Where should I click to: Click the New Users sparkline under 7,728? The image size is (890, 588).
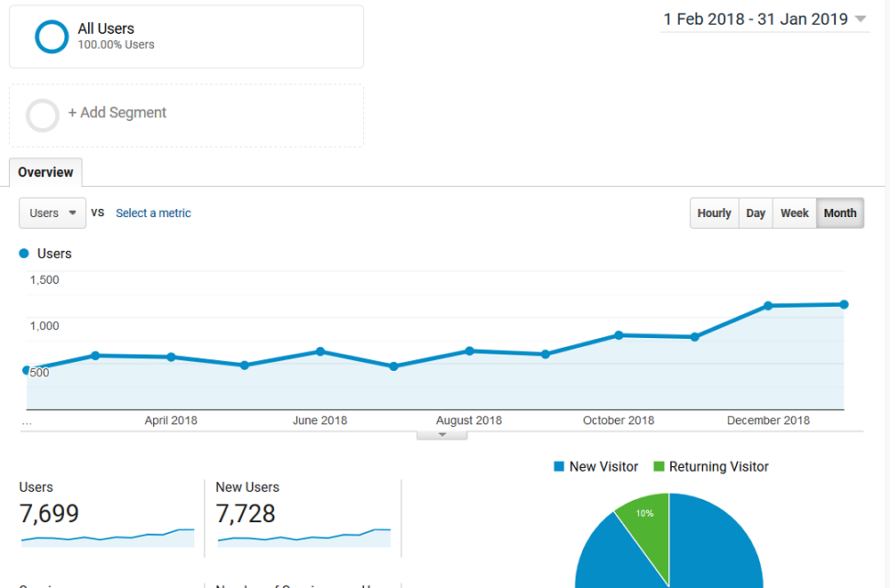(304, 537)
